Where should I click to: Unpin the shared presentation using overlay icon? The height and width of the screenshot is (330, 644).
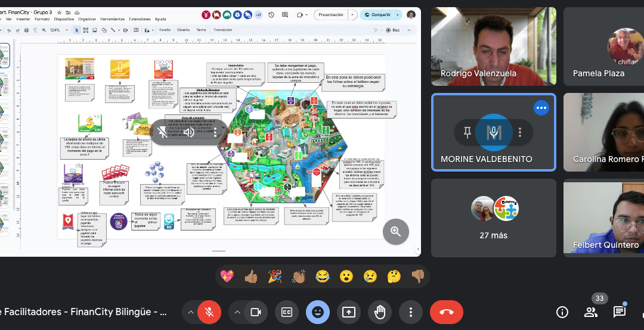[163, 132]
